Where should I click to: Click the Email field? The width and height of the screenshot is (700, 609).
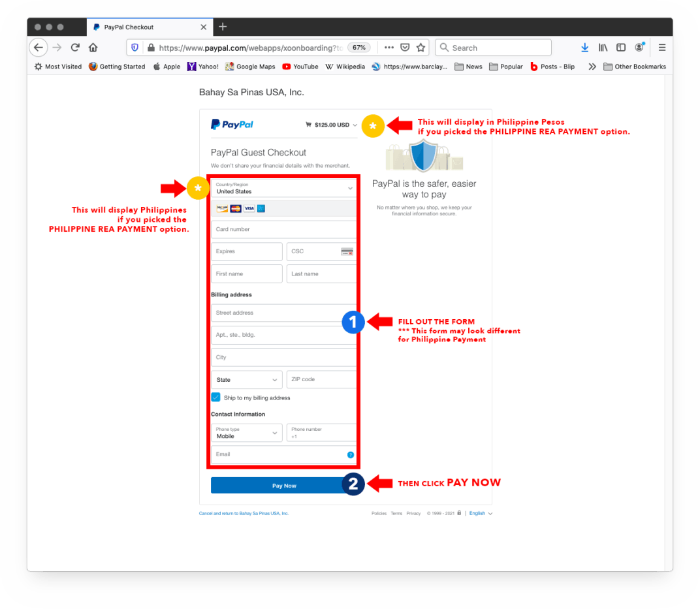coord(284,455)
